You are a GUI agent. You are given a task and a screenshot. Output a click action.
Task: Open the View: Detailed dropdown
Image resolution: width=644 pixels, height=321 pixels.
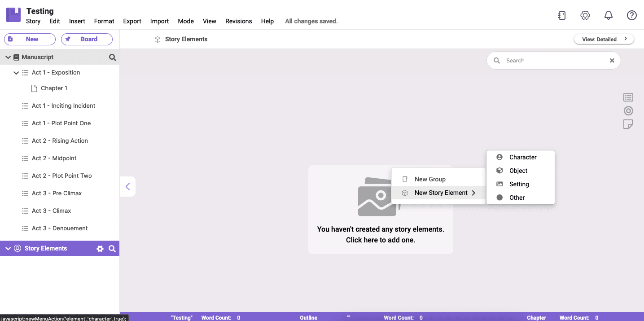[604, 39]
